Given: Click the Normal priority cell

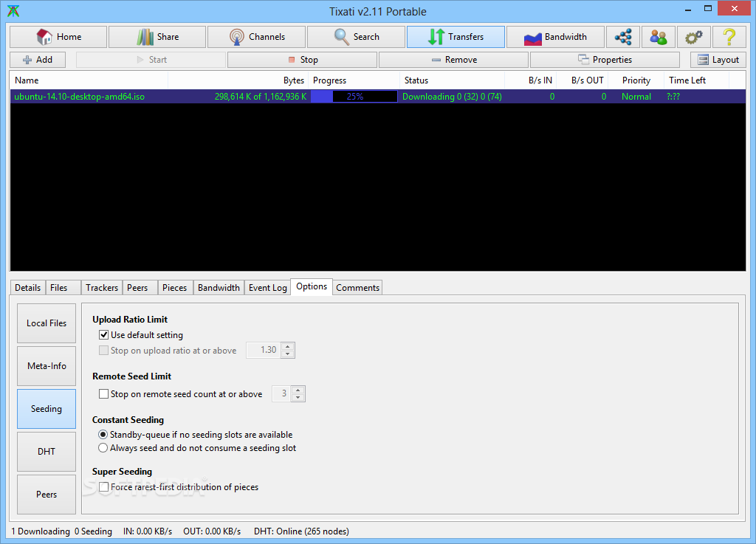Looking at the screenshot, I should pos(636,97).
